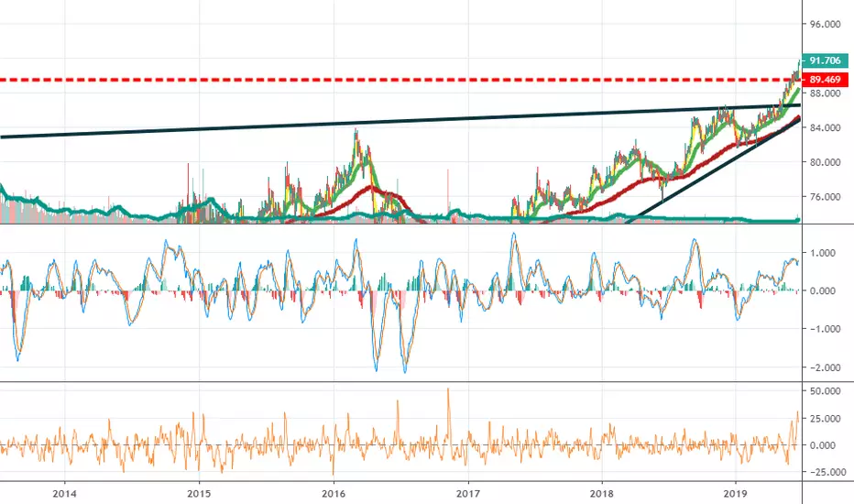Click the 50.000 lower pane axis label
This screenshot has width=854, height=504.
coord(825,391)
